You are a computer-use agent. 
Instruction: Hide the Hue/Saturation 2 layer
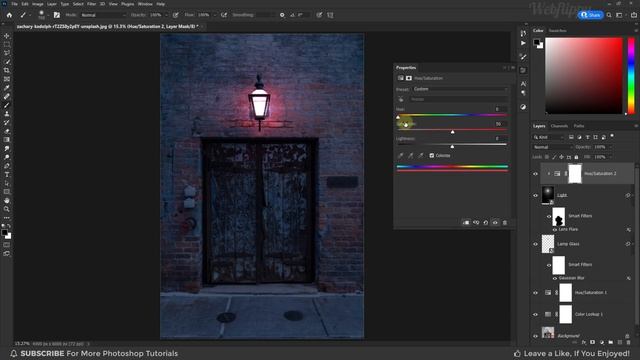coord(536,174)
